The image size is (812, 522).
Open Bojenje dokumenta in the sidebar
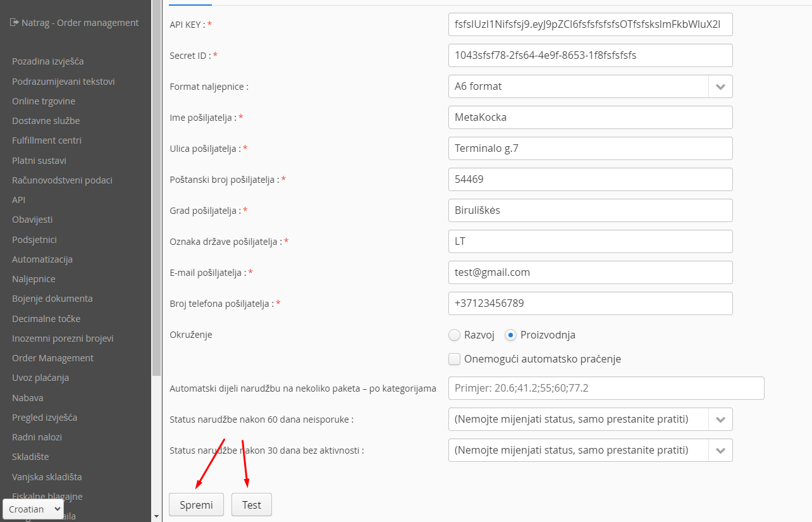52,299
